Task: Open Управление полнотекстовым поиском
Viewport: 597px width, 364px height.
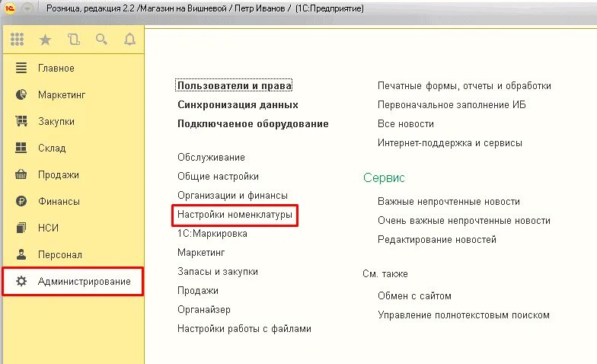Action: [x=463, y=315]
